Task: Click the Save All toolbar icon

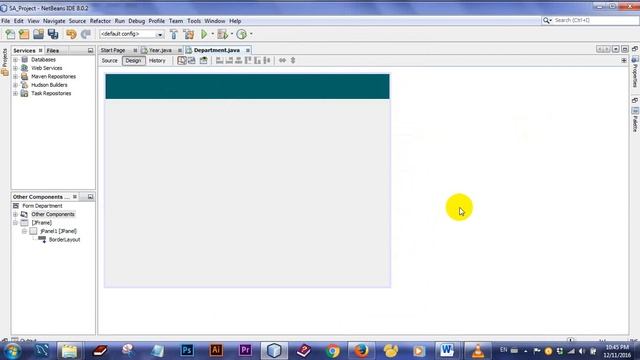Action: 53,34
